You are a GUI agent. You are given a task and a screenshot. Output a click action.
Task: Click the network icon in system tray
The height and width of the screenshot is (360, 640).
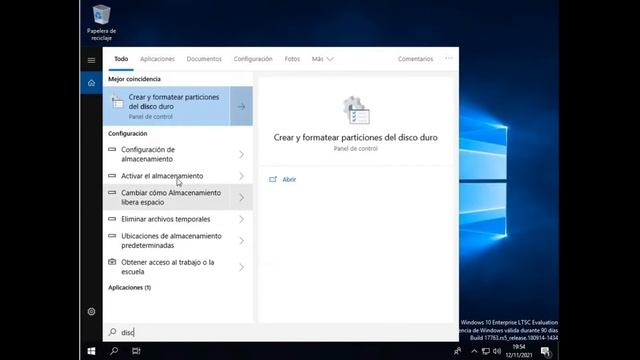pyautogui.click(x=486, y=351)
